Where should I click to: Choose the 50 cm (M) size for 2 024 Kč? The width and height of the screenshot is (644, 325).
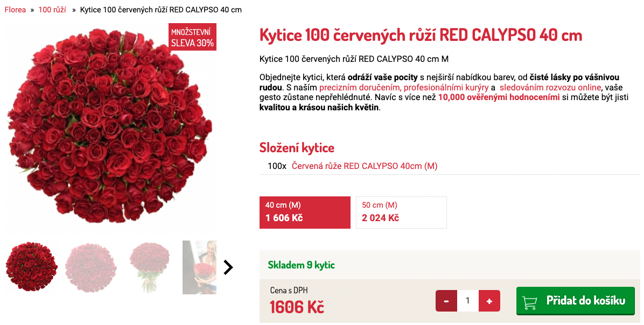[401, 212]
